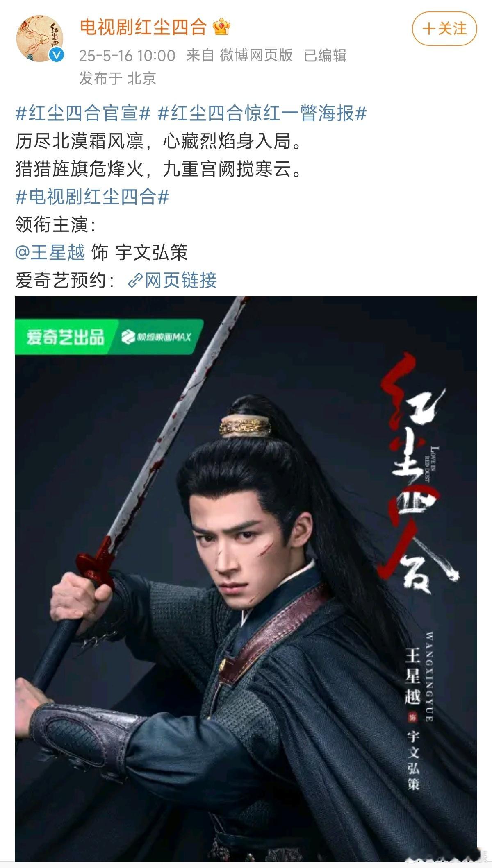This screenshot has width=492, height=868.
Task: Click the blue verified badge on avatar
Action: 57,55
